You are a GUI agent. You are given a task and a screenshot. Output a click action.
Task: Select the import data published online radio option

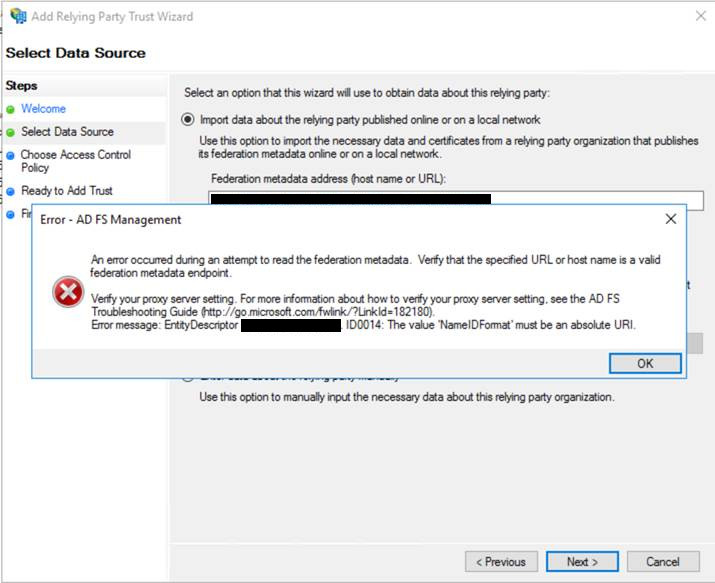click(x=188, y=119)
